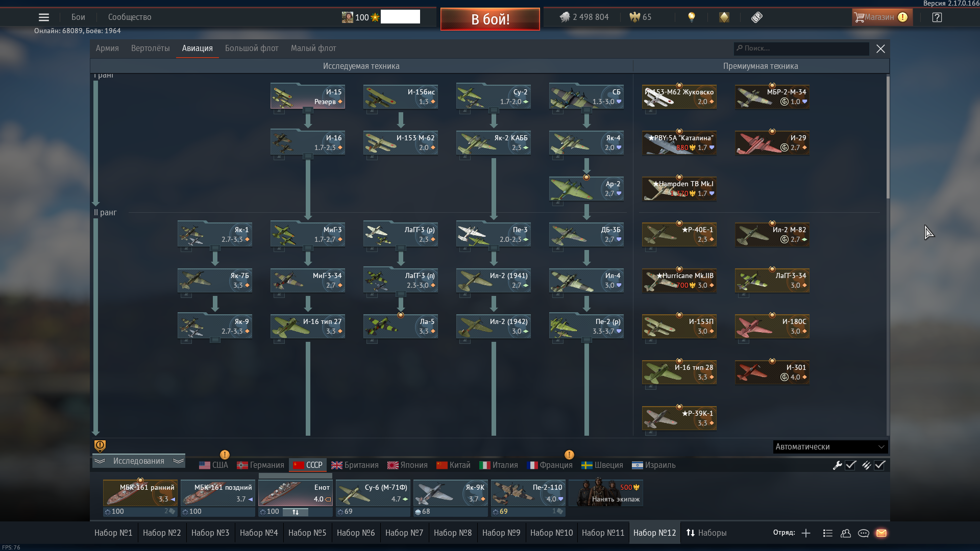Open the contacts friends icon
Screen dimensions: 980x551
[846, 533]
